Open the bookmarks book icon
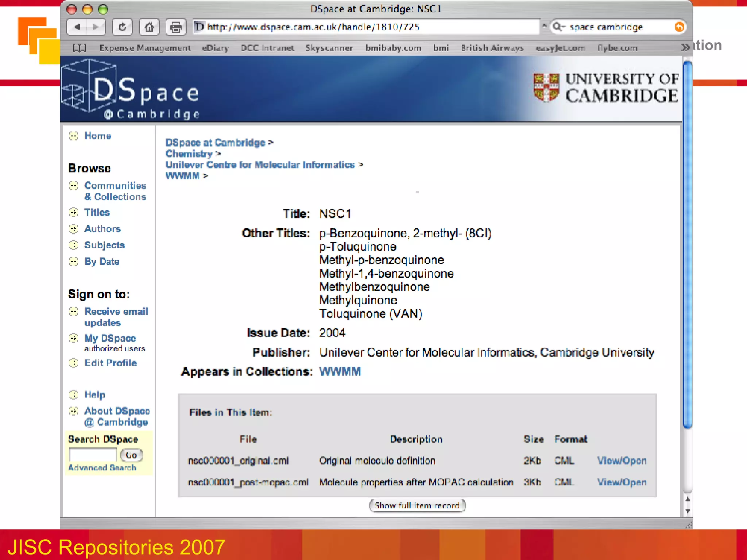 click(x=79, y=48)
